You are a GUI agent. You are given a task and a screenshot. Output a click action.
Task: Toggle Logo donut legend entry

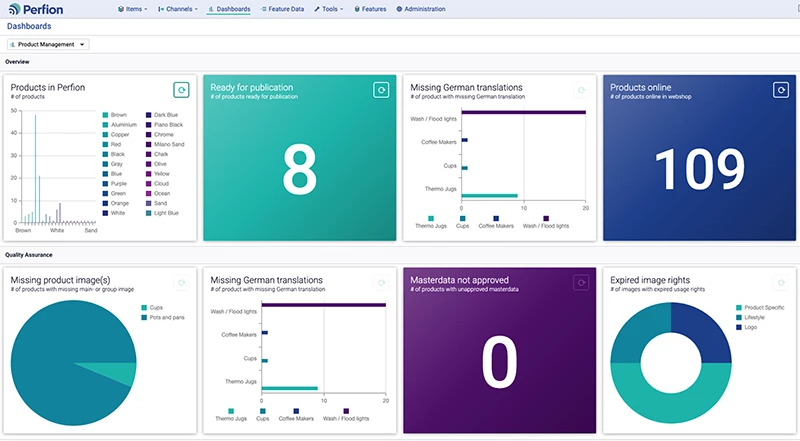click(746, 327)
